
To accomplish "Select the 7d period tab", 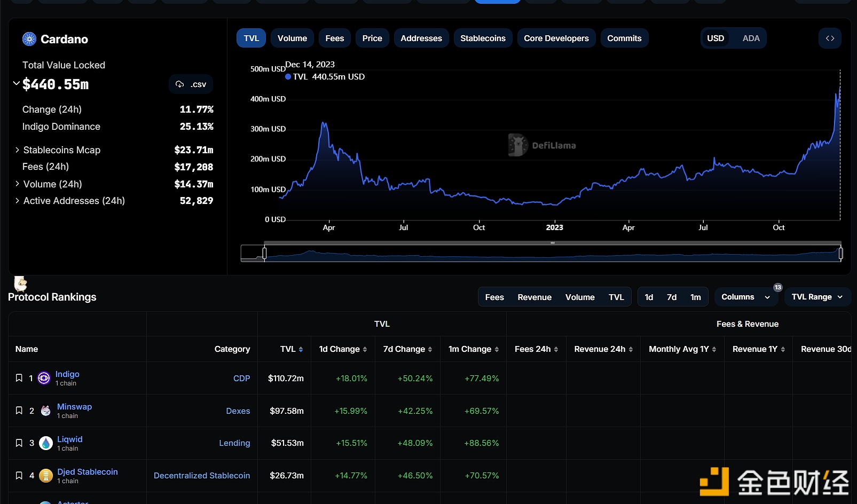I will click(672, 297).
